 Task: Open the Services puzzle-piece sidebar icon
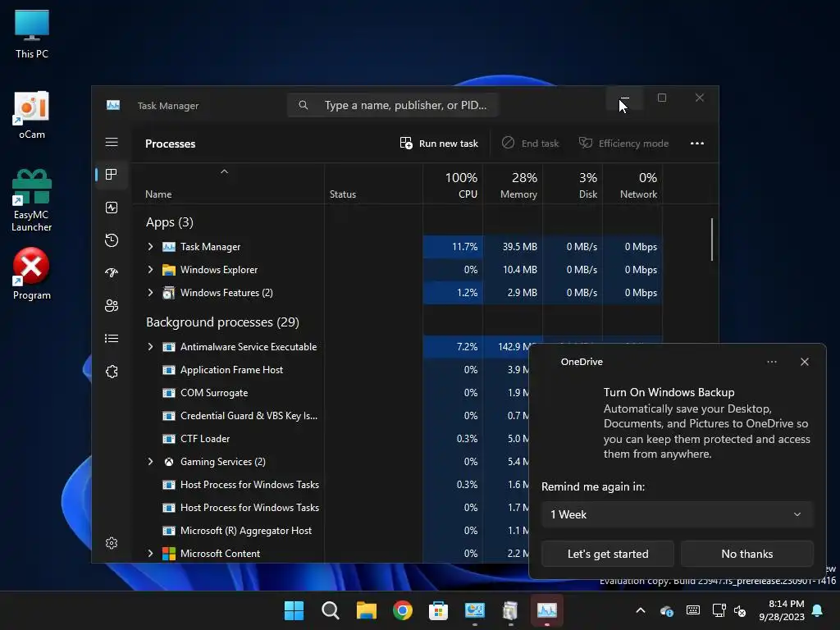coord(112,372)
